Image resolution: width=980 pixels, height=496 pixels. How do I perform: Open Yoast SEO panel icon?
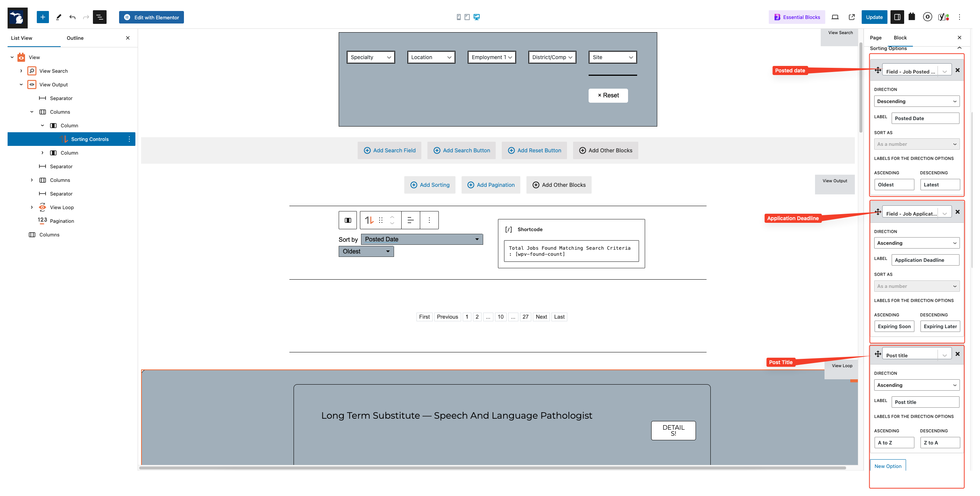point(943,17)
